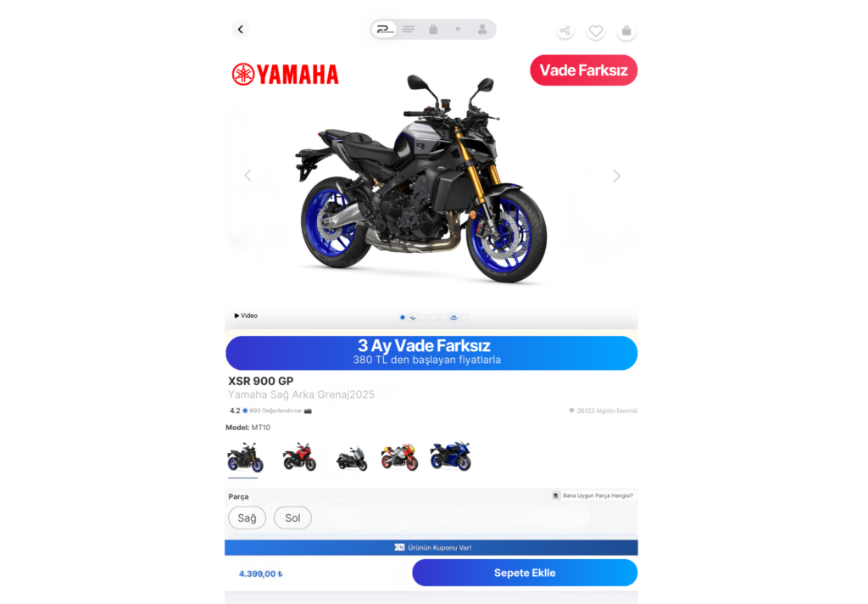Show the previous product image with left arrow
Viewport: 868px width, 604px height.
pyautogui.click(x=248, y=176)
